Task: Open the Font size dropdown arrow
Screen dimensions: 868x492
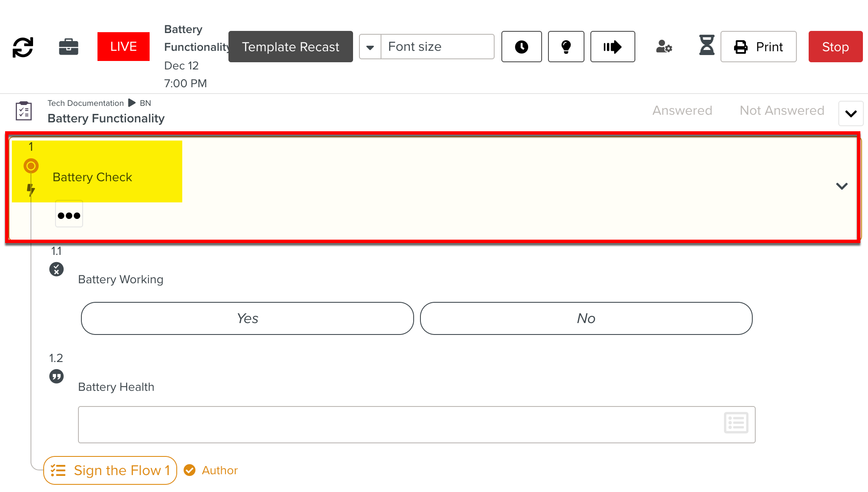Action: (370, 47)
